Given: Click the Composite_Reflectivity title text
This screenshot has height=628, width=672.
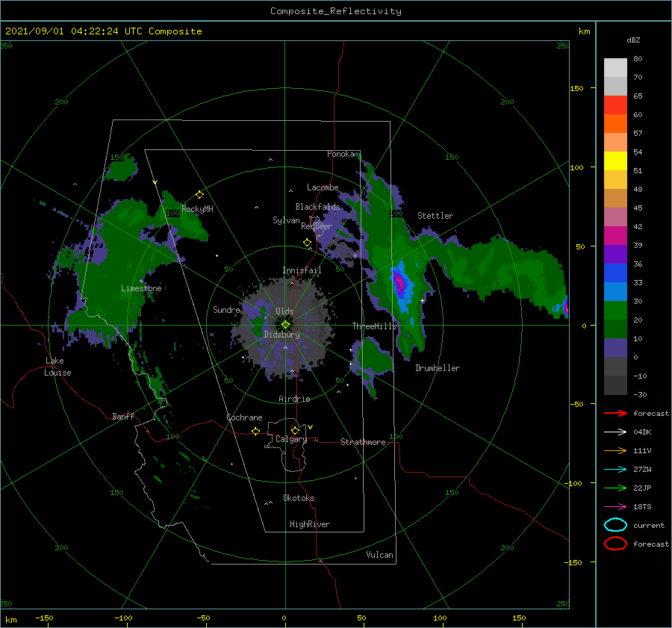Looking at the screenshot, I should 336,11.
